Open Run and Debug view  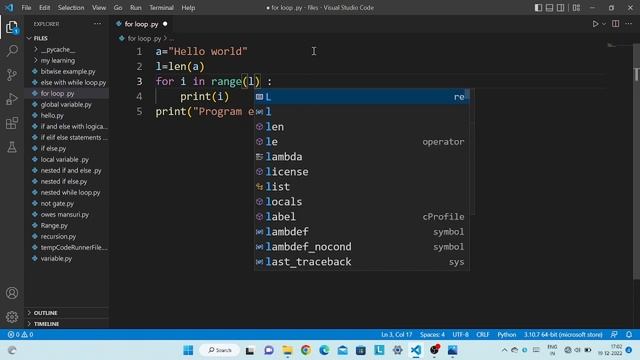point(12,99)
